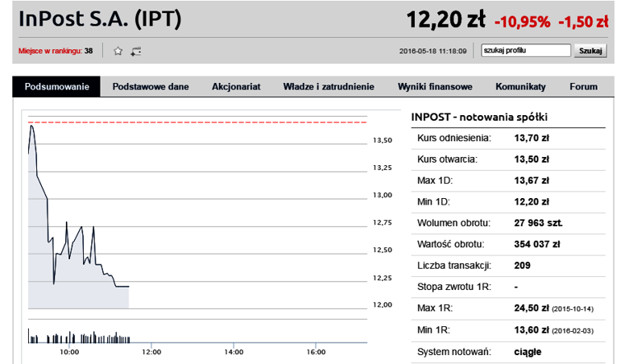
Task: Click the 12,00 price axis label
Action: tap(383, 304)
